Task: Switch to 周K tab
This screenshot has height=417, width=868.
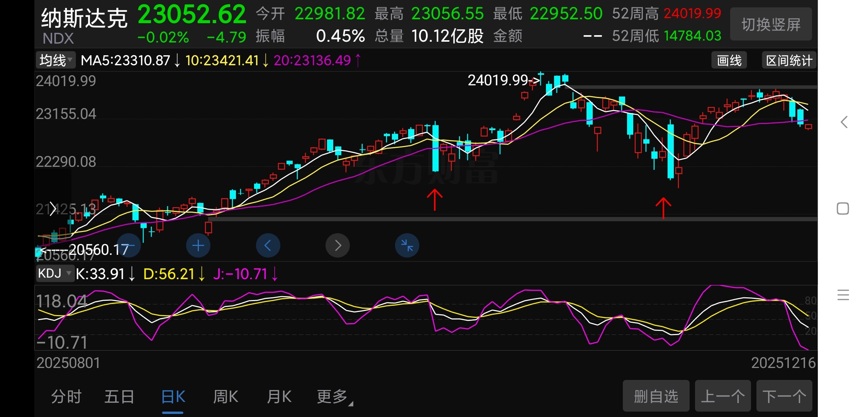Action: pos(226,397)
